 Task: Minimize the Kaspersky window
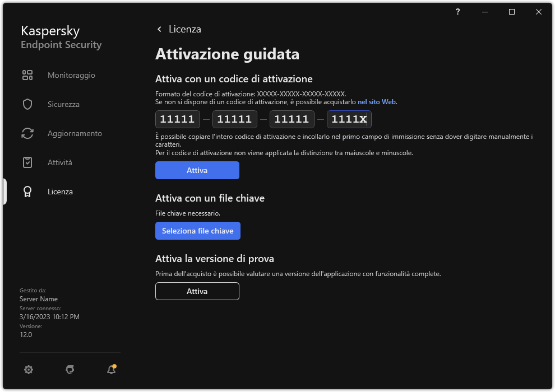pyautogui.click(x=485, y=12)
